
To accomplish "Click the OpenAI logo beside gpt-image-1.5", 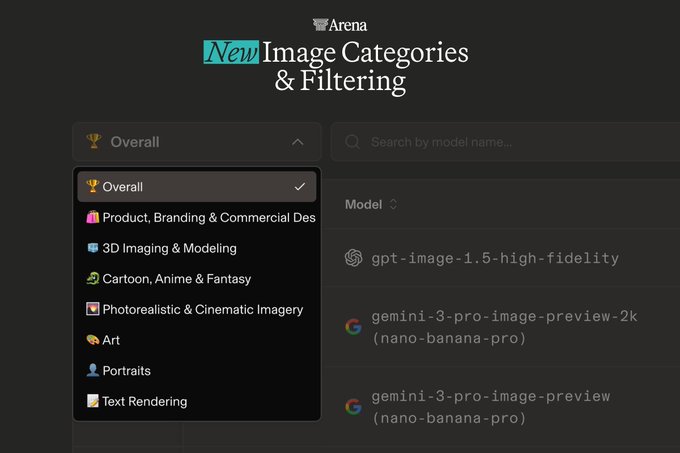I will pos(353,257).
